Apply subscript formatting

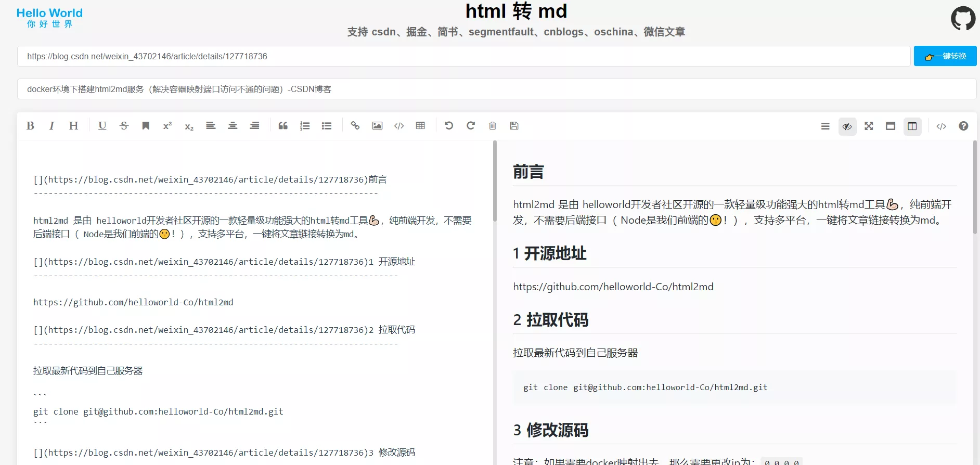point(189,126)
